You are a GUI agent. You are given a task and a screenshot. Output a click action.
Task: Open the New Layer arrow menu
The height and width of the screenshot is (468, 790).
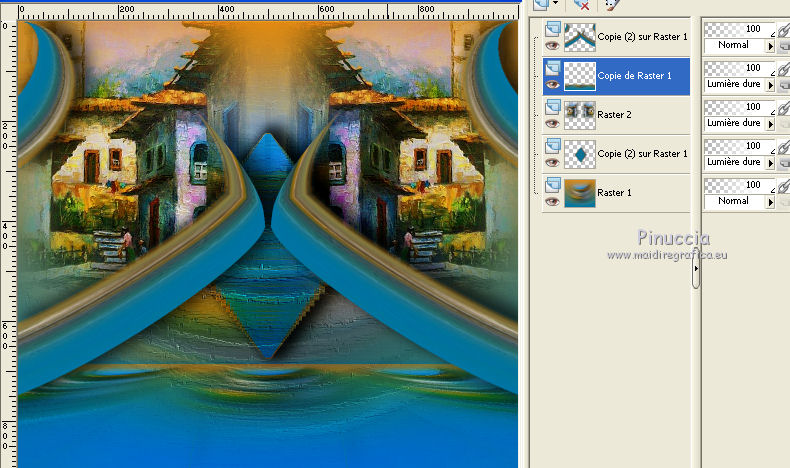[556, 4]
